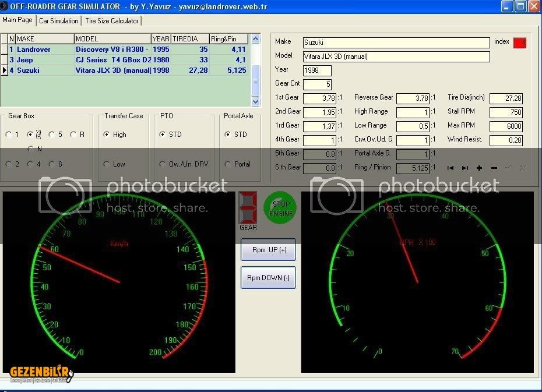The image size is (542, 392).
Task: Edit the Reverse Gear ratio field
Action: (x=413, y=98)
